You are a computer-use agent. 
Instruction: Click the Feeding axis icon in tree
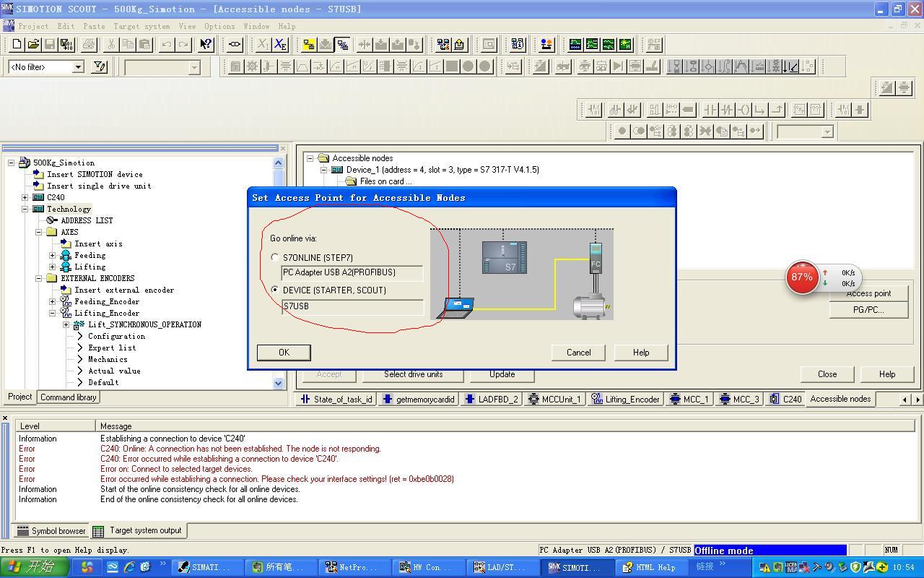(66, 255)
